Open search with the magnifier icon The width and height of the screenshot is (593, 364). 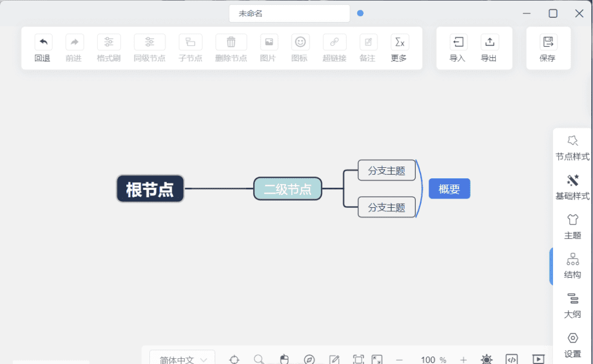click(x=259, y=359)
